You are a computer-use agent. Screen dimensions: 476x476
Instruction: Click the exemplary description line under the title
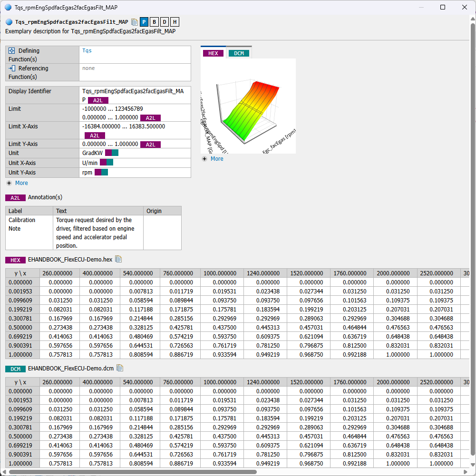(x=90, y=31)
